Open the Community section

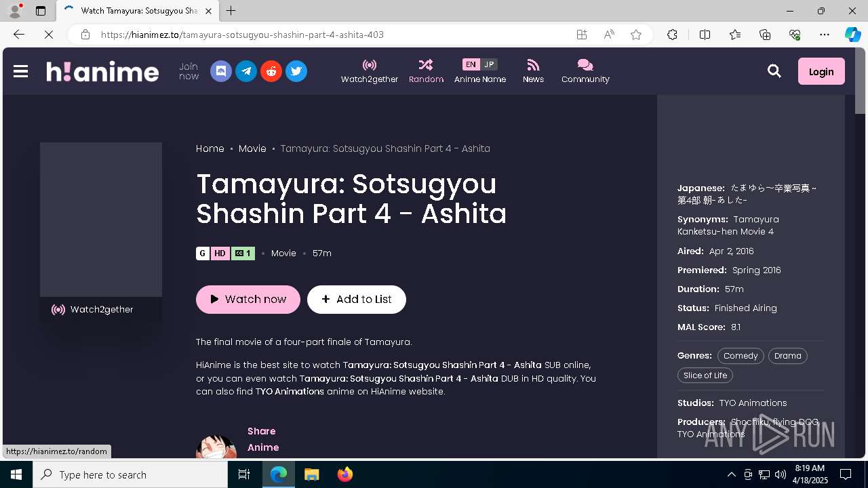585,71
